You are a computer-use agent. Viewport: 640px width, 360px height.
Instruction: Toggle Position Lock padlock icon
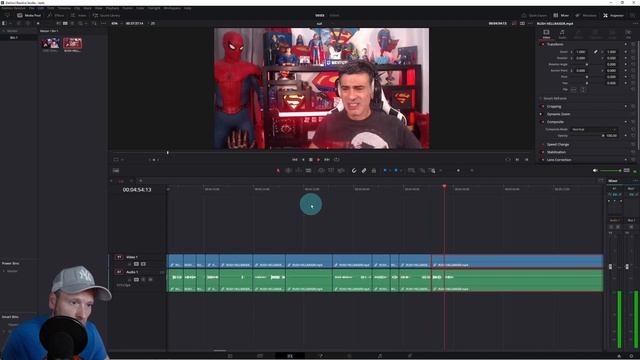coord(373,171)
